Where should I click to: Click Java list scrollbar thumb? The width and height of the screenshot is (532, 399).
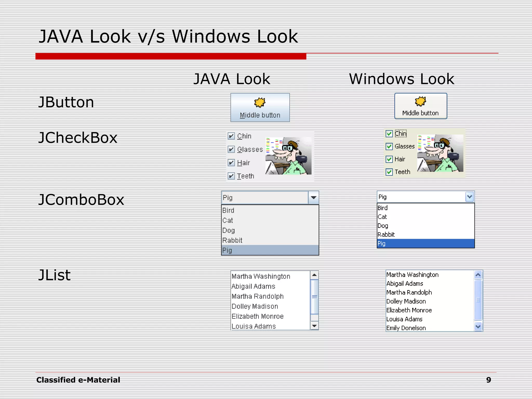[x=314, y=297]
